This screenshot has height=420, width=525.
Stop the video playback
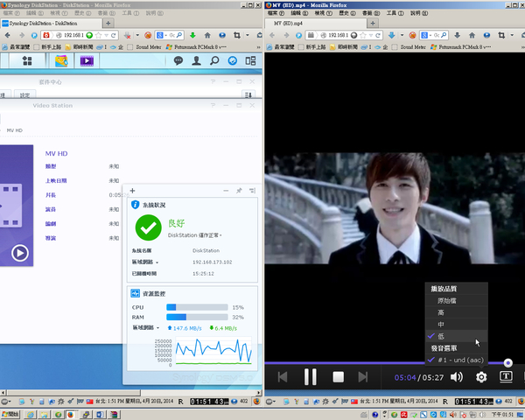[338, 377]
